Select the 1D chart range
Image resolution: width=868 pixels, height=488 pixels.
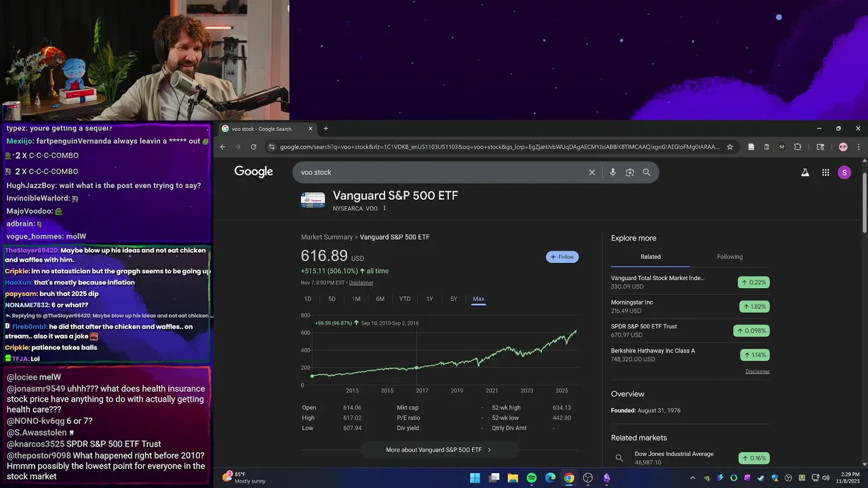(308, 299)
